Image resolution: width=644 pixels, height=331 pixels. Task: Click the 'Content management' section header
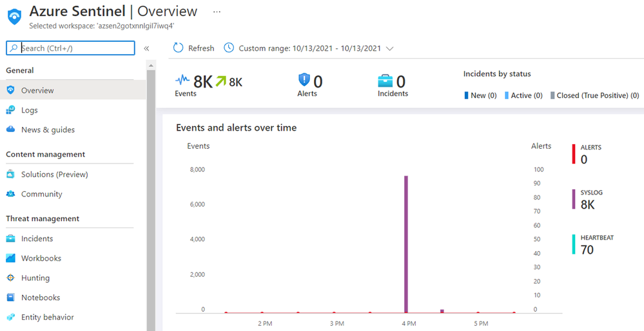coord(46,154)
